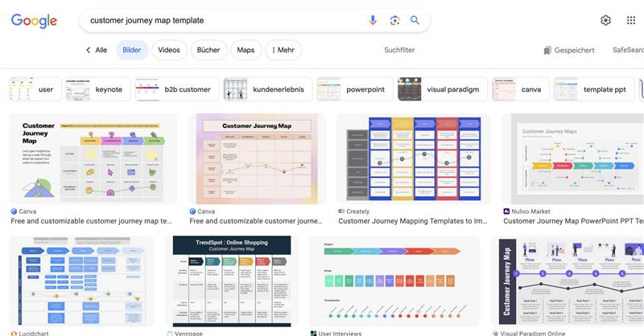Image resolution: width=644 pixels, height=336 pixels.
Task: Open the settings gear icon
Action: (605, 20)
